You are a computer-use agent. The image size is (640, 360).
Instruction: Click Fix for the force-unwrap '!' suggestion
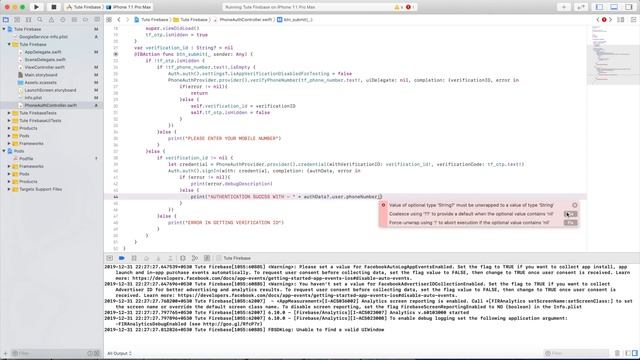pyautogui.click(x=570, y=222)
